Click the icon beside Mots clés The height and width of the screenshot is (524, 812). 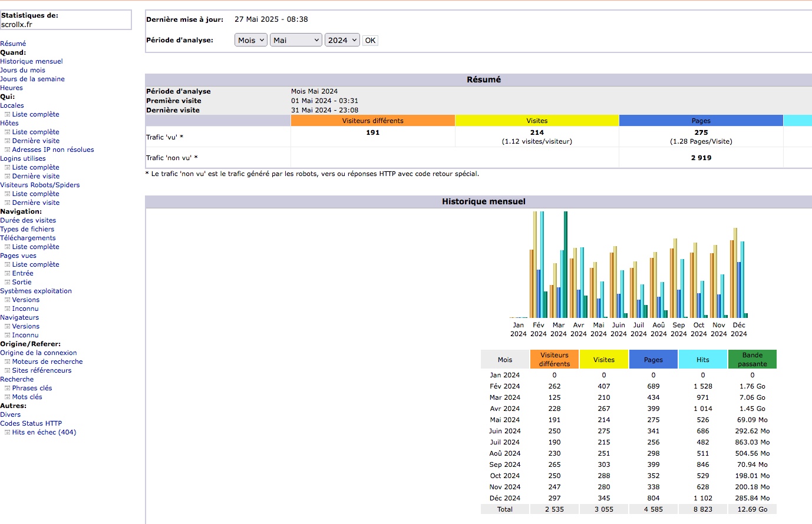coord(7,397)
